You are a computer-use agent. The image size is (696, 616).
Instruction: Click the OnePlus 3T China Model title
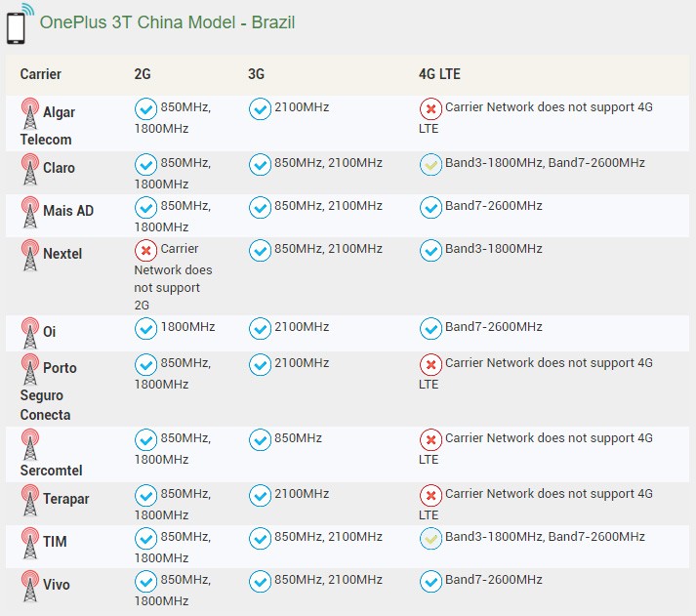(167, 21)
